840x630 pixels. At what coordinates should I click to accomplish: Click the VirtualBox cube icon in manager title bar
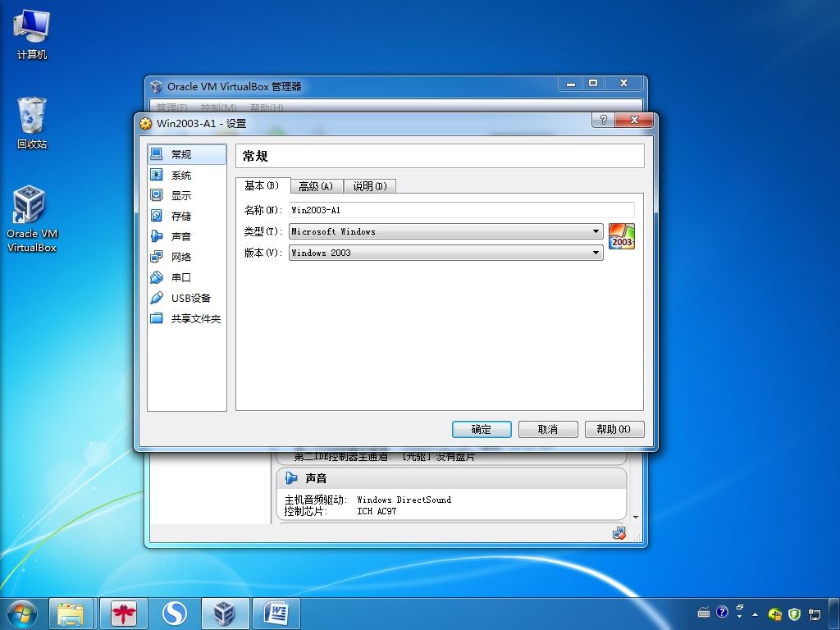157,86
